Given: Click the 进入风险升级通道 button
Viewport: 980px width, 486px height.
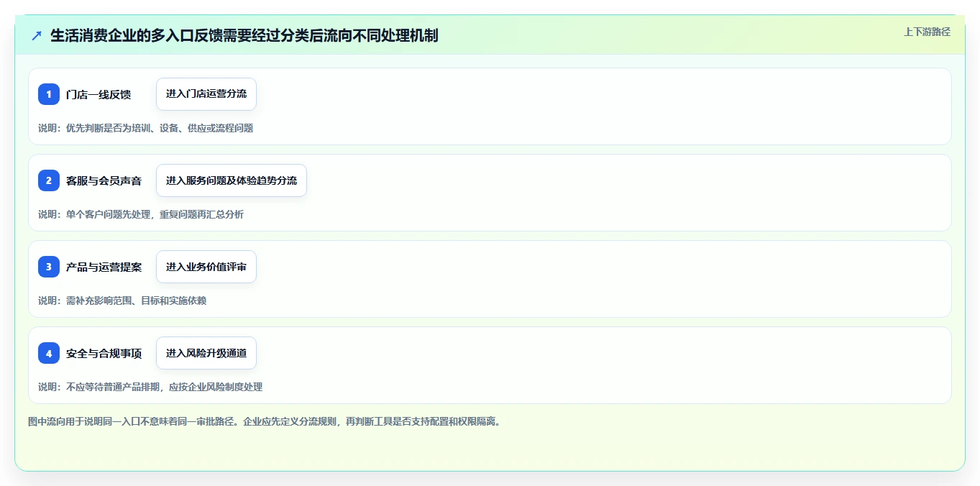Looking at the screenshot, I should [206, 353].
